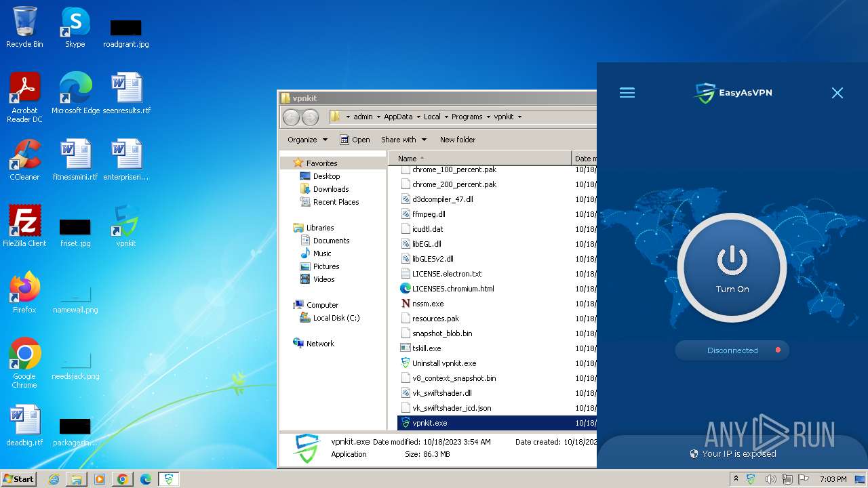868x488 pixels.
Task: Expand the admin breadcrumb arrow in address bar
Action: (x=378, y=117)
